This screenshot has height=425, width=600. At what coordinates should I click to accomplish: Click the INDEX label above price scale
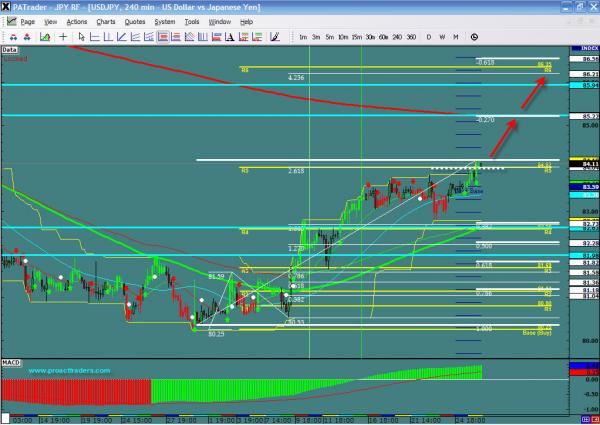pyautogui.click(x=582, y=48)
